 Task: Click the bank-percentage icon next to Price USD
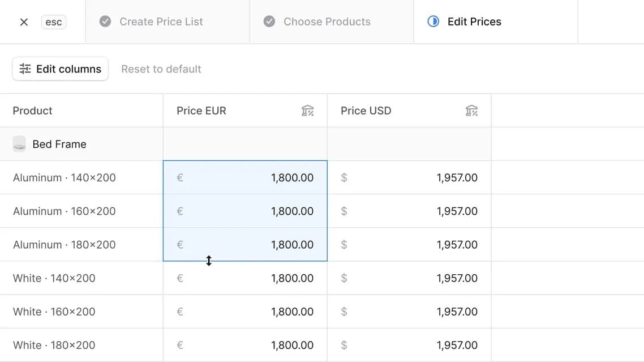[472, 110]
